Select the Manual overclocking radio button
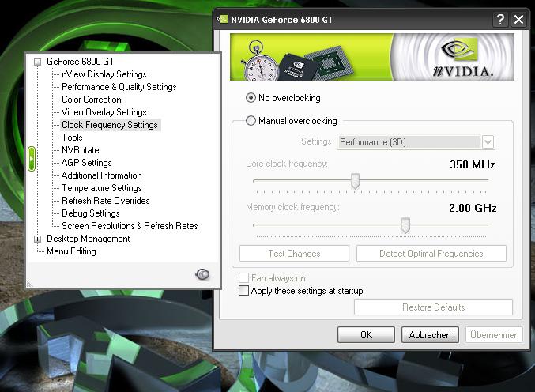Image resolution: width=535 pixels, height=392 pixels. click(x=251, y=121)
